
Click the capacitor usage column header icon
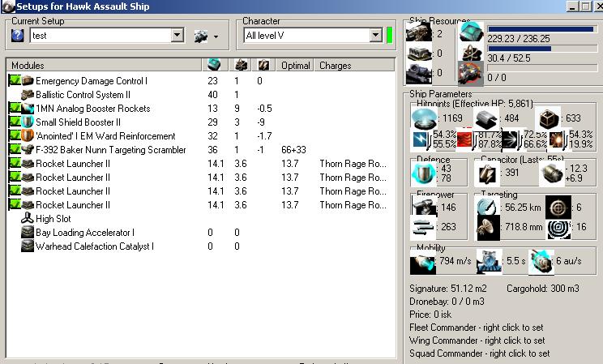(263, 66)
